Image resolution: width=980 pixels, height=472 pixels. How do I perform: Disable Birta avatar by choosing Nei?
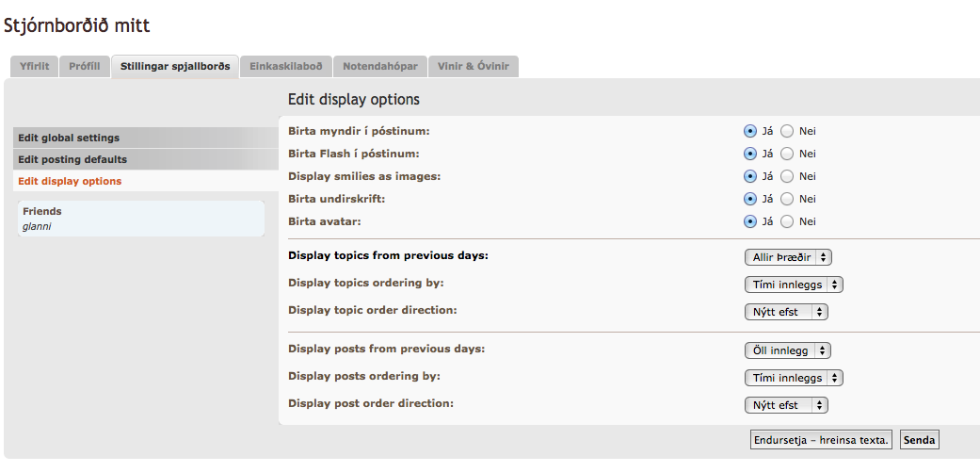pyautogui.click(x=787, y=221)
